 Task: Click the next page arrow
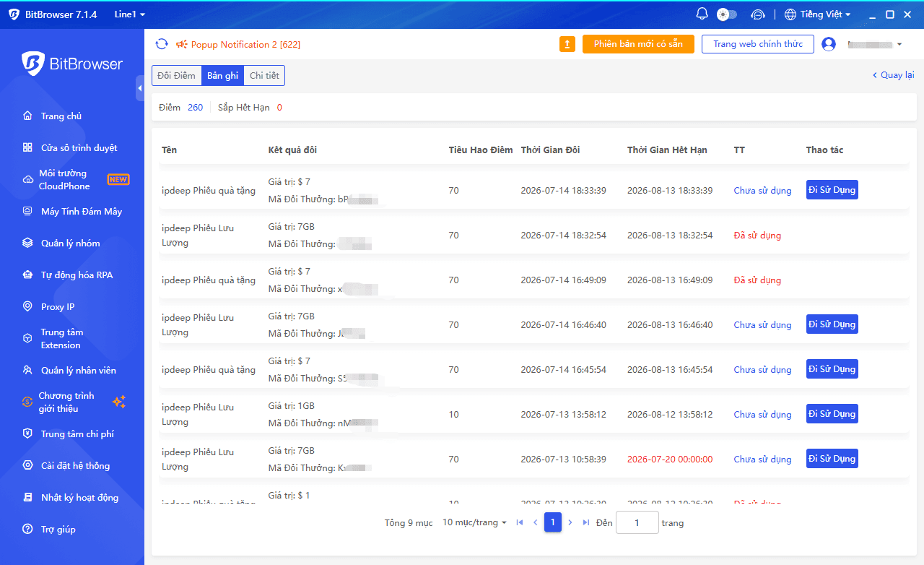570,522
